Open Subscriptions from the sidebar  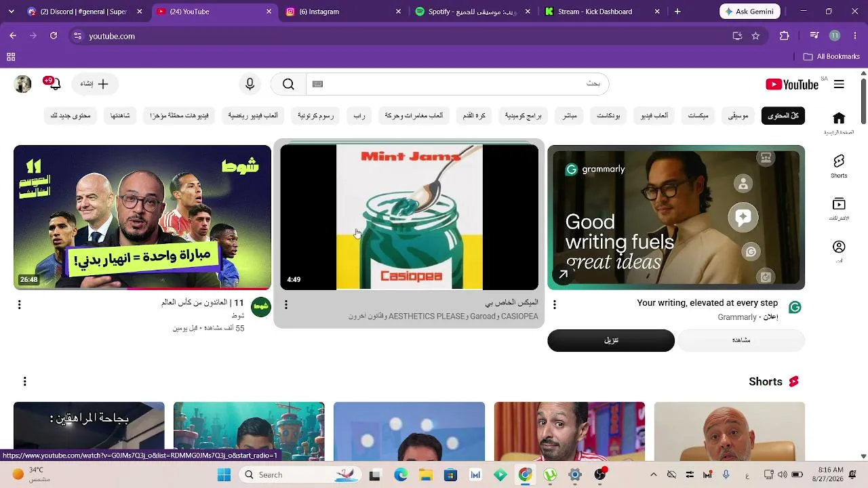coord(839,208)
